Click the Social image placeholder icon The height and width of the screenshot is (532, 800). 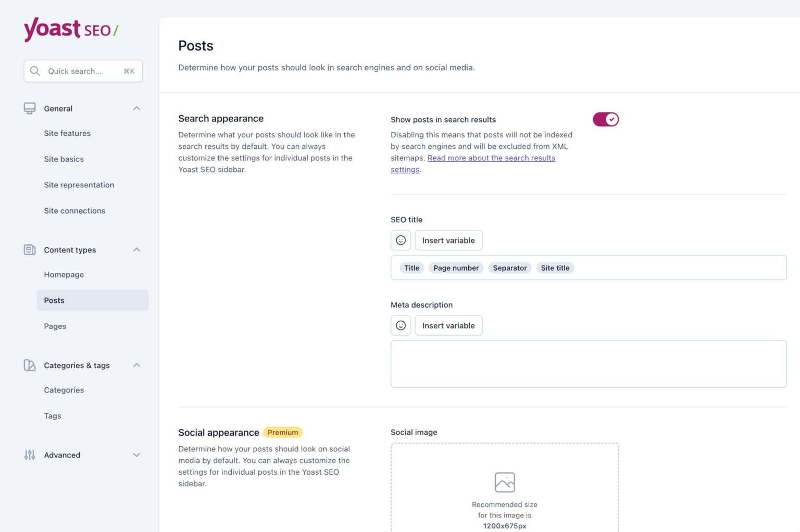coord(504,483)
